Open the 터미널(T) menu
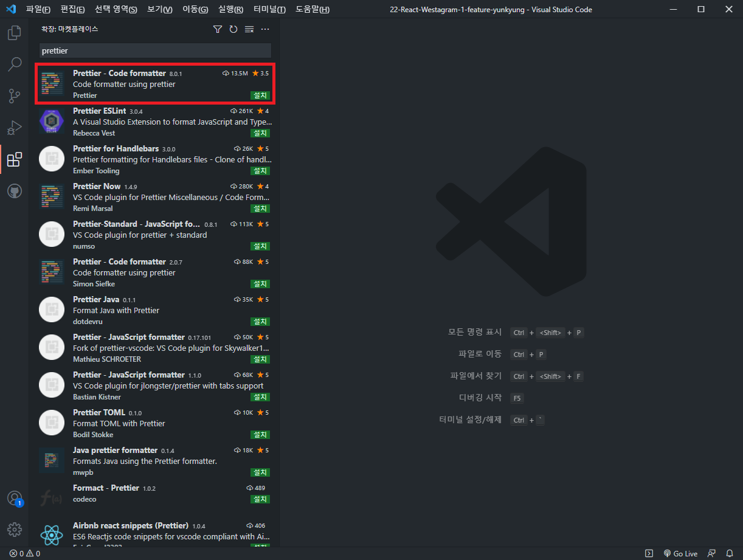Viewport: 743px width, 560px height. 270,10
